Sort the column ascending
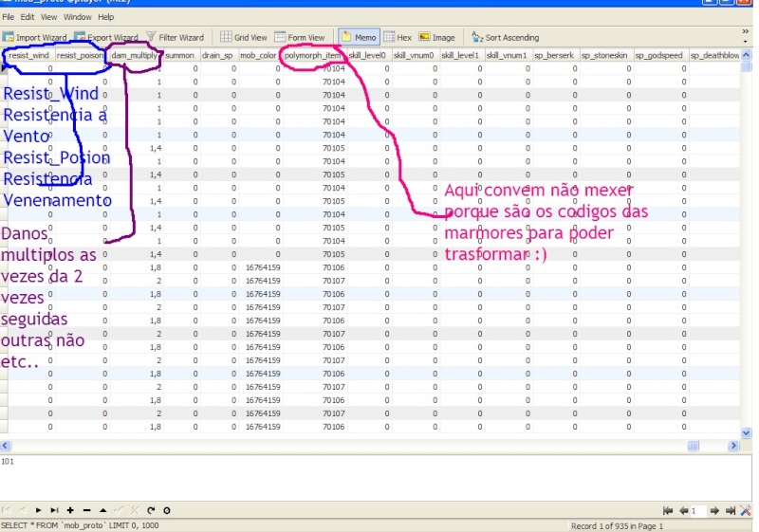759x532 pixels. (x=506, y=37)
